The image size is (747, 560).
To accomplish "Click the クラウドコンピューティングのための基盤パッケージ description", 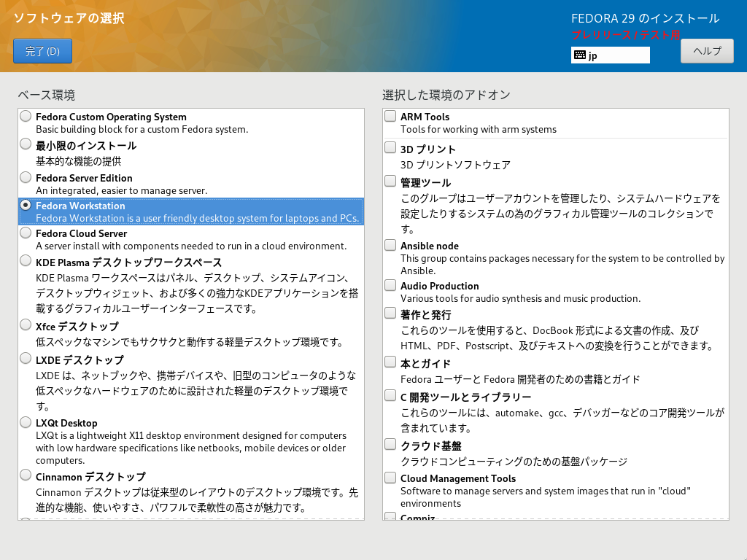I will pos(514,462).
